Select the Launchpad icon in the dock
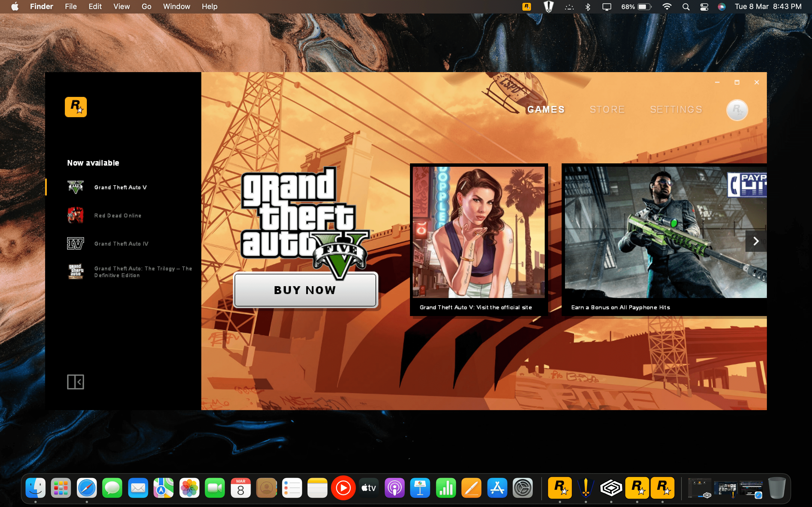 coord(61,488)
